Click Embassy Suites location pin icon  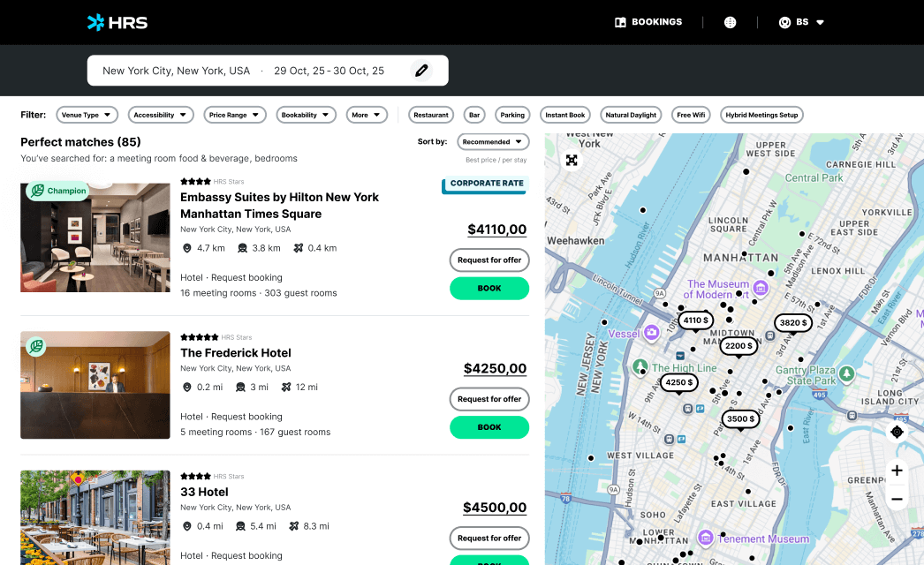186,249
